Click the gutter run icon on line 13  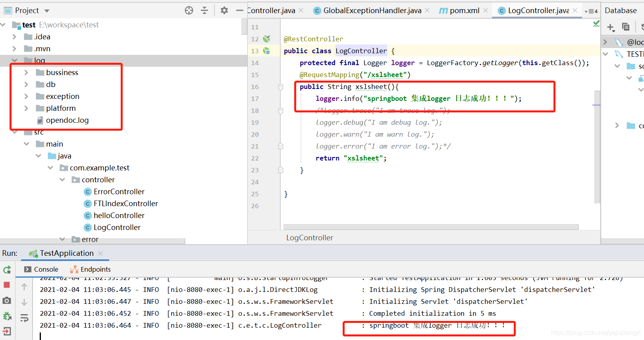click(266, 51)
